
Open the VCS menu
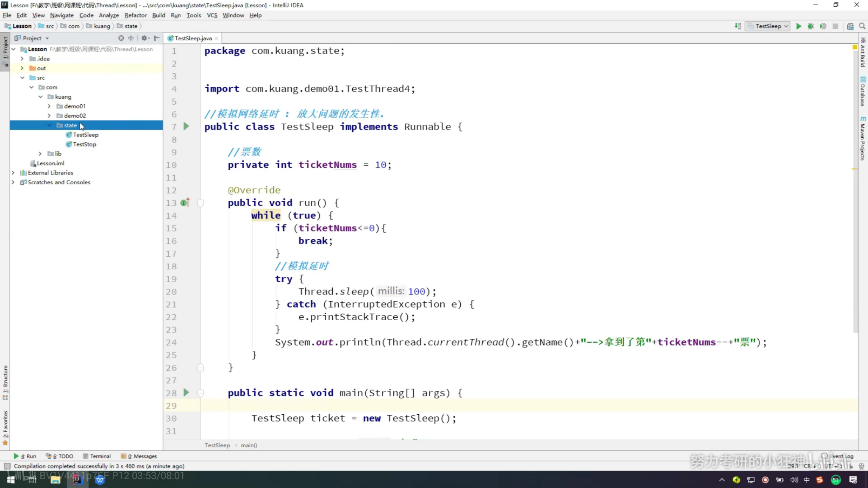coord(212,15)
